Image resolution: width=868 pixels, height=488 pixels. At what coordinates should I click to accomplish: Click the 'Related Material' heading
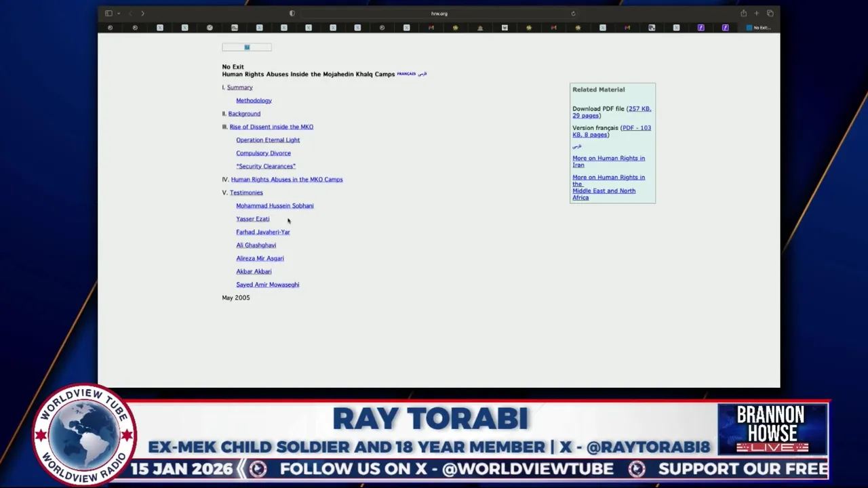click(x=598, y=89)
